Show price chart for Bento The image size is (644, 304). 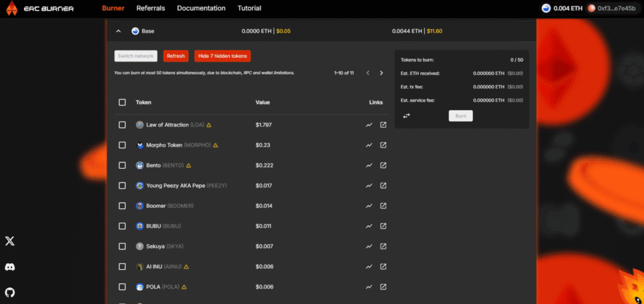[x=369, y=165]
